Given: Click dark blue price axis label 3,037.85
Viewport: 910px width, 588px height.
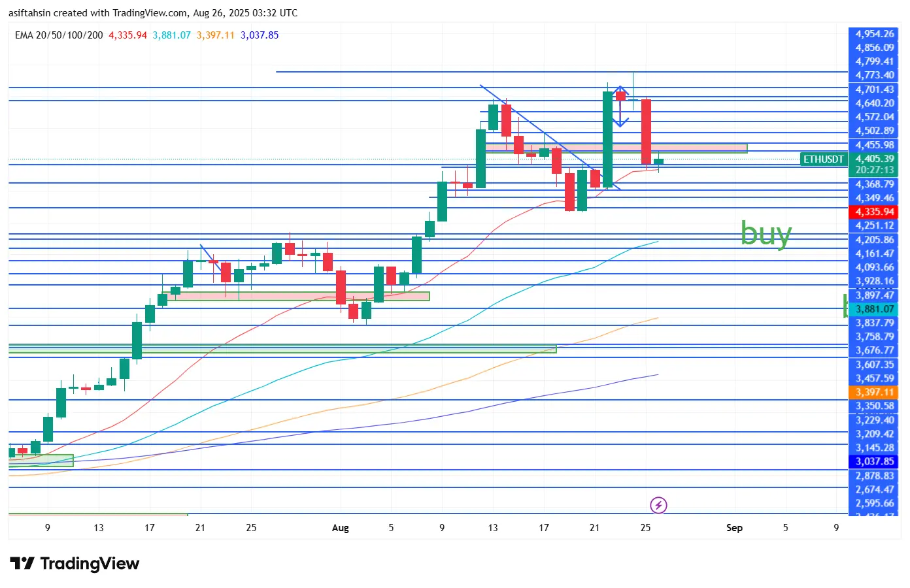Looking at the screenshot, I should [874, 461].
